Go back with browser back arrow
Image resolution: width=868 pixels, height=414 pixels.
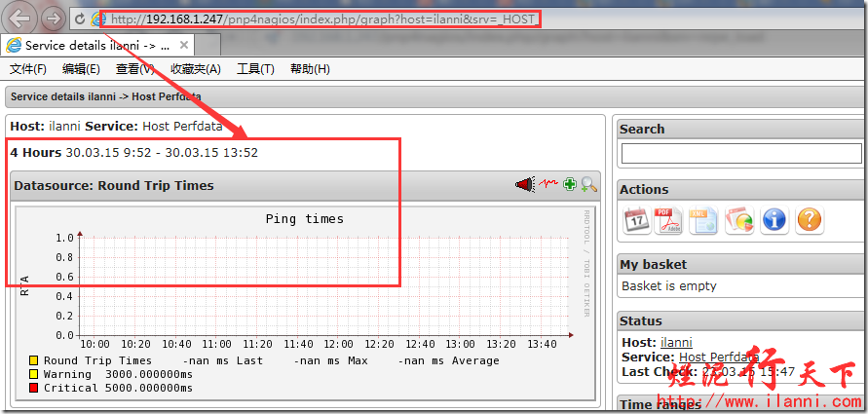21,18
